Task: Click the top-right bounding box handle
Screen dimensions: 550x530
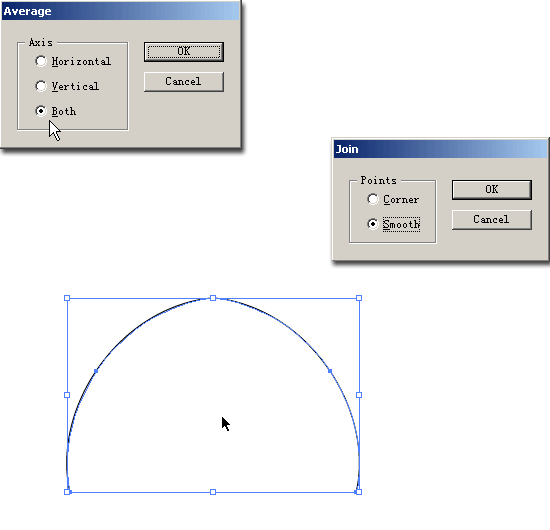Action: 359,298
